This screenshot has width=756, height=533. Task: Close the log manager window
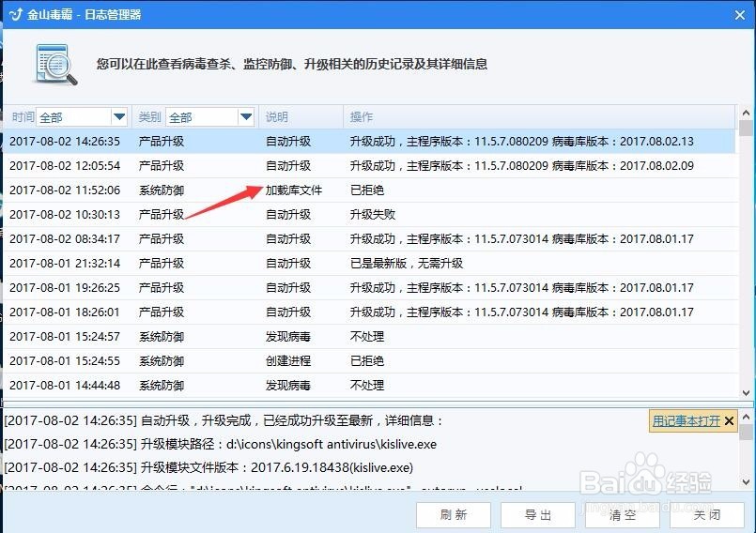click(740, 15)
